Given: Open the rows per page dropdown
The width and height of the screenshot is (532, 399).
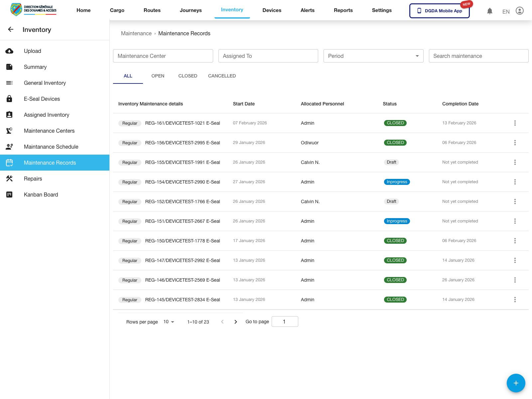Looking at the screenshot, I should 169,322.
